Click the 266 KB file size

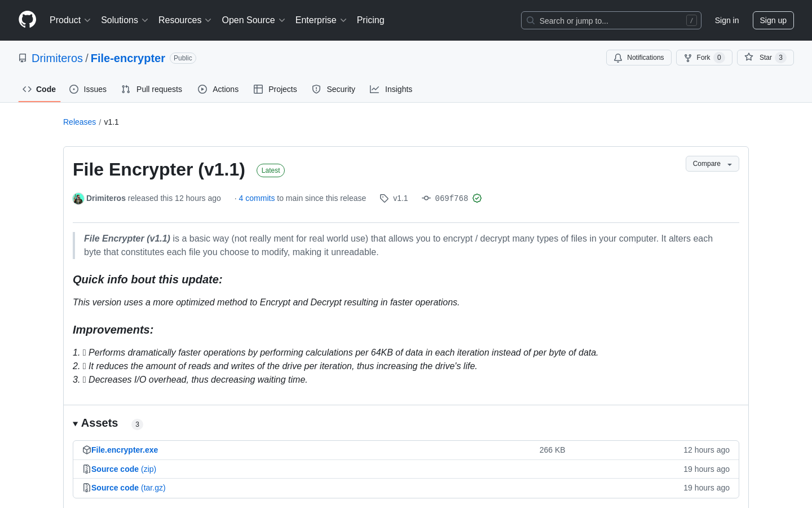click(x=552, y=450)
